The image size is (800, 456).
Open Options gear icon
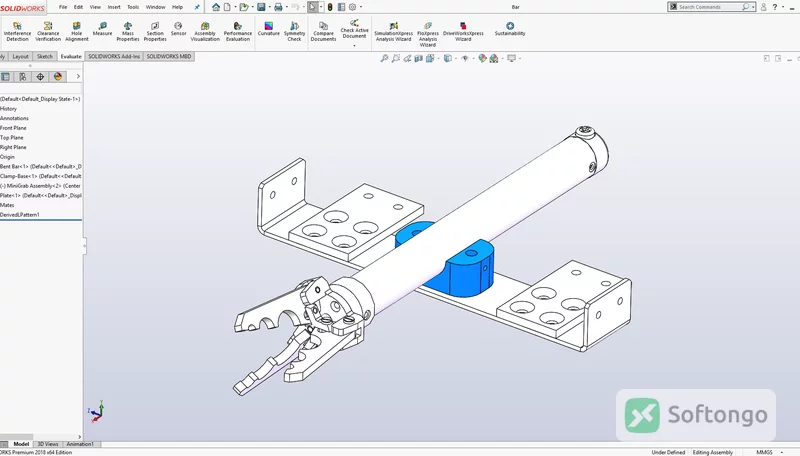[x=352, y=7]
